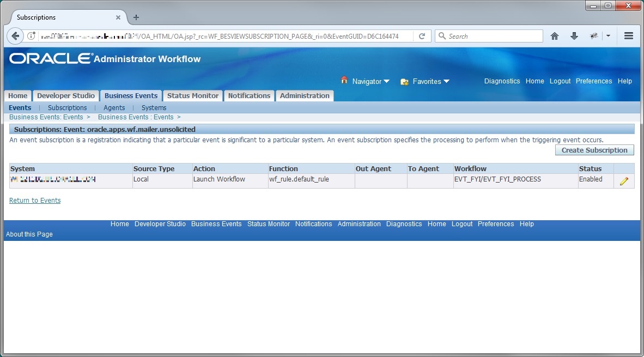Open the browser home page icon
This screenshot has width=644, height=357.
coord(555,36)
